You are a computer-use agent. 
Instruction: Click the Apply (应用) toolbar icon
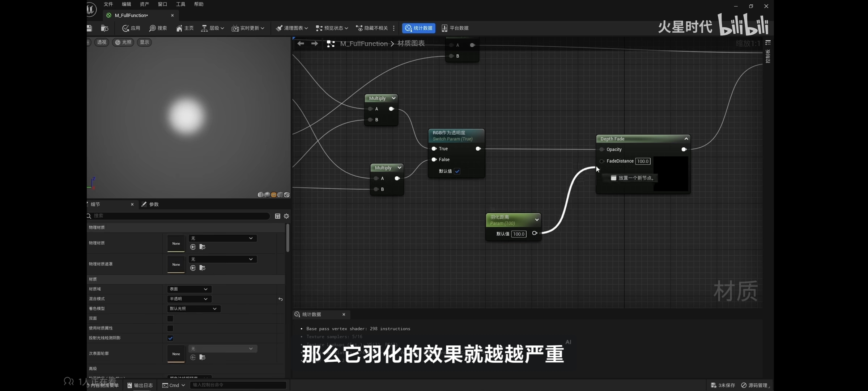click(x=126, y=28)
